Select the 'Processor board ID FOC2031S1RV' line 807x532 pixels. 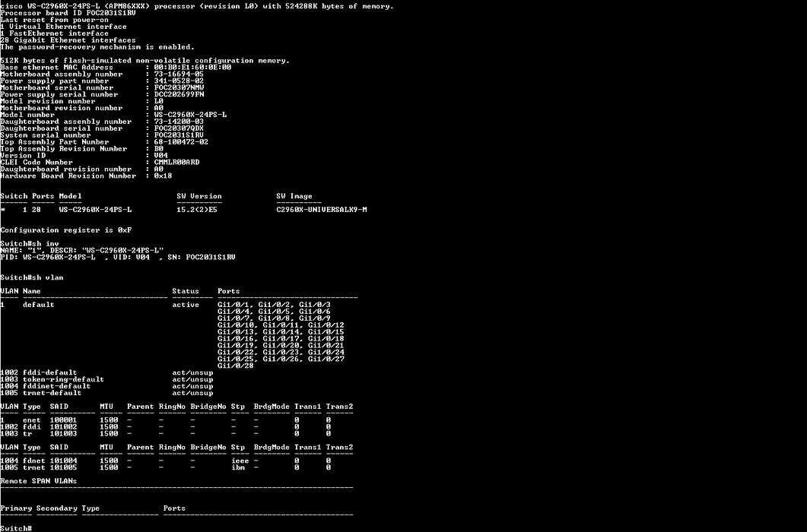click(x=68, y=13)
